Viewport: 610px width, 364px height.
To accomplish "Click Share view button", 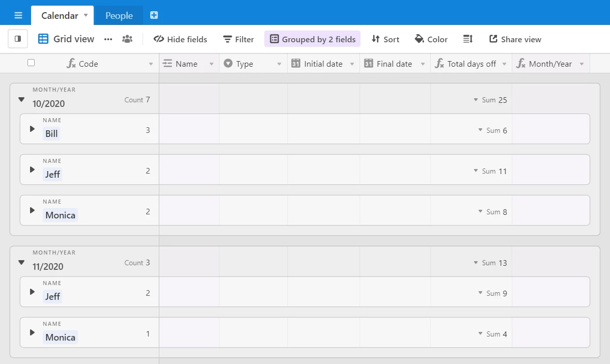I will pos(515,39).
